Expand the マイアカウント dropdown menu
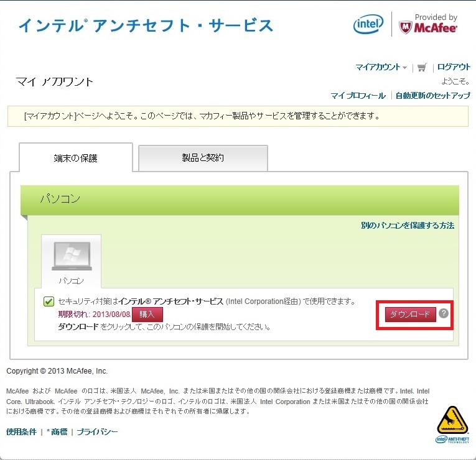Image resolution: width=476 pixels, height=460 pixels. [x=381, y=67]
